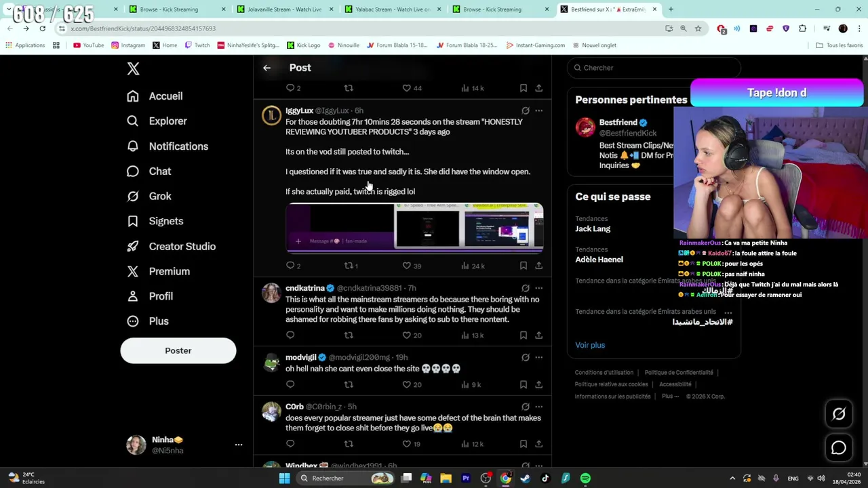868x488 pixels.
Task: Open Instant-Gaming.com bookmark
Action: click(535, 45)
